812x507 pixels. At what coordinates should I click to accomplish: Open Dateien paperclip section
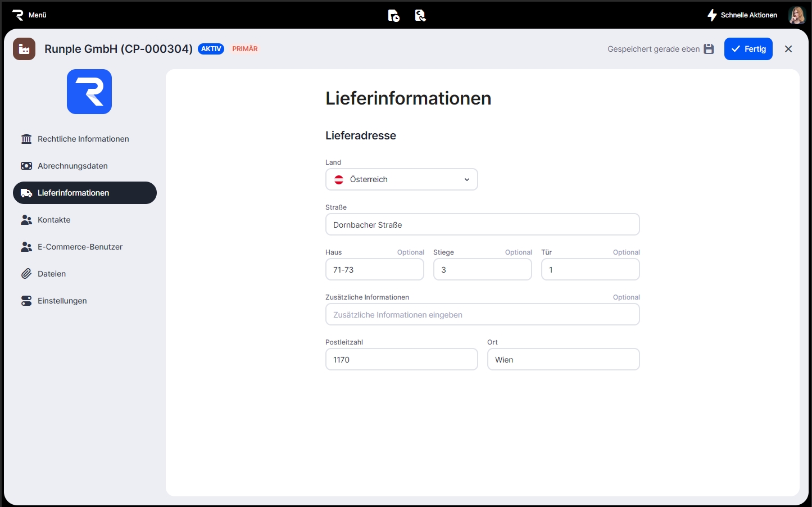(x=52, y=274)
